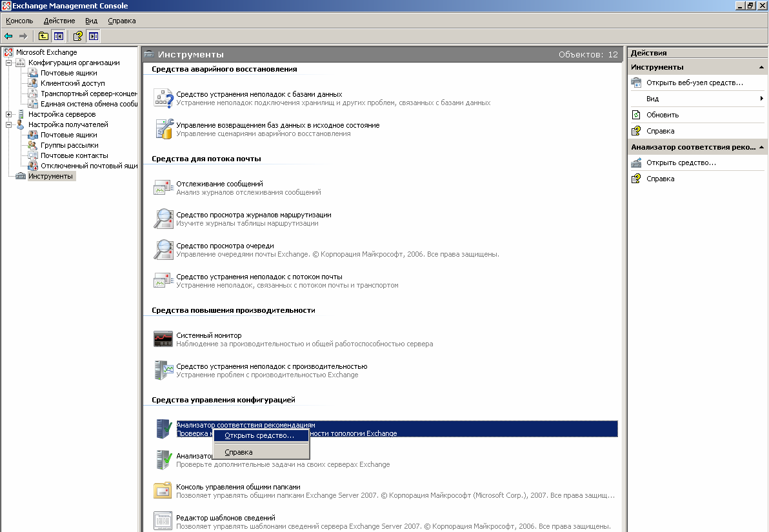
Task: Click the Up one level folder icon
Action: (x=43, y=36)
